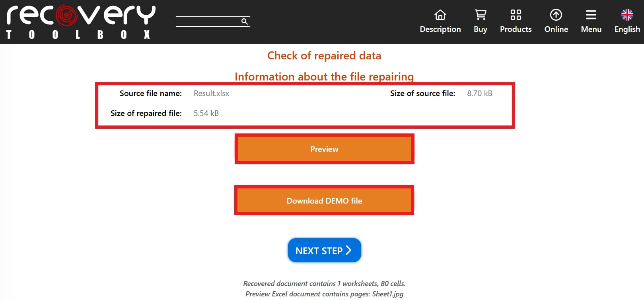Click the Download DEMO file button

coord(324,200)
